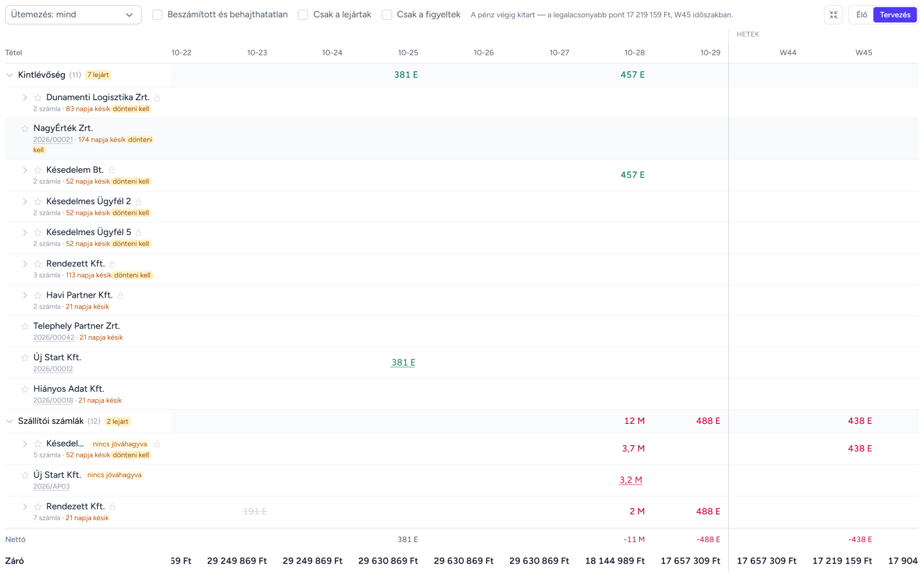Toggle star for Késedelem Bt.

[38, 170]
